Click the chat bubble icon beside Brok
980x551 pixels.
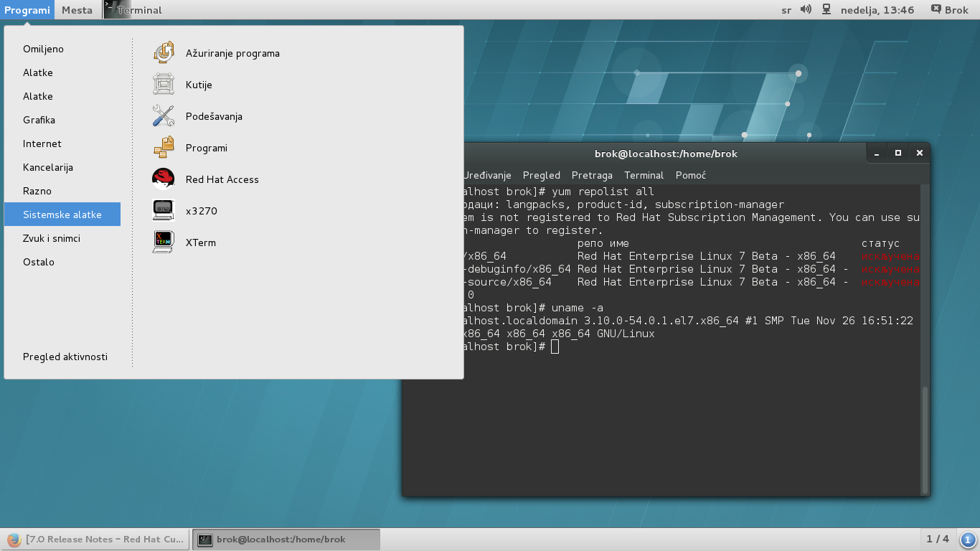(936, 10)
